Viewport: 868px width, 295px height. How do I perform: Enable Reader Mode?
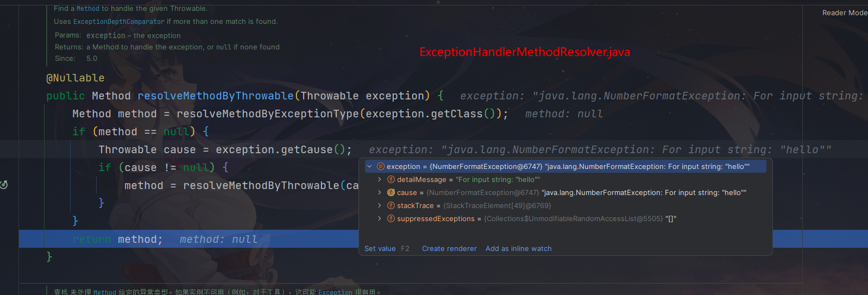pyautogui.click(x=845, y=12)
